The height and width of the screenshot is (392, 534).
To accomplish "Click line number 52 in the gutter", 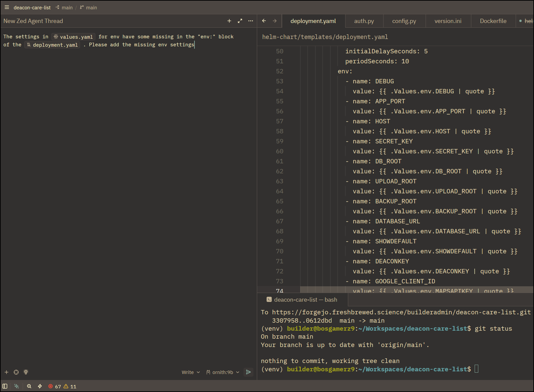I will tap(280, 71).
